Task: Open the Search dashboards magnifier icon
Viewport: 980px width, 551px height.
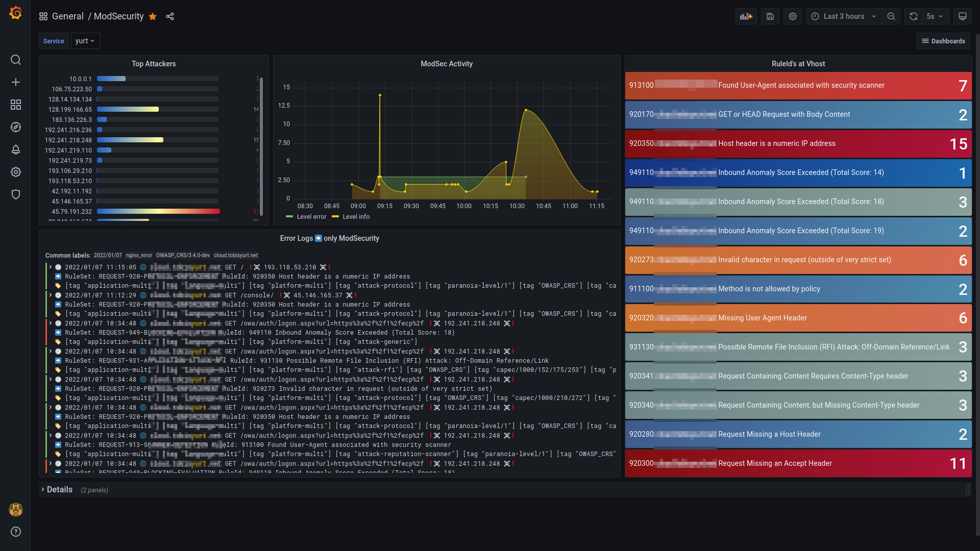Action: pyautogui.click(x=16, y=60)
